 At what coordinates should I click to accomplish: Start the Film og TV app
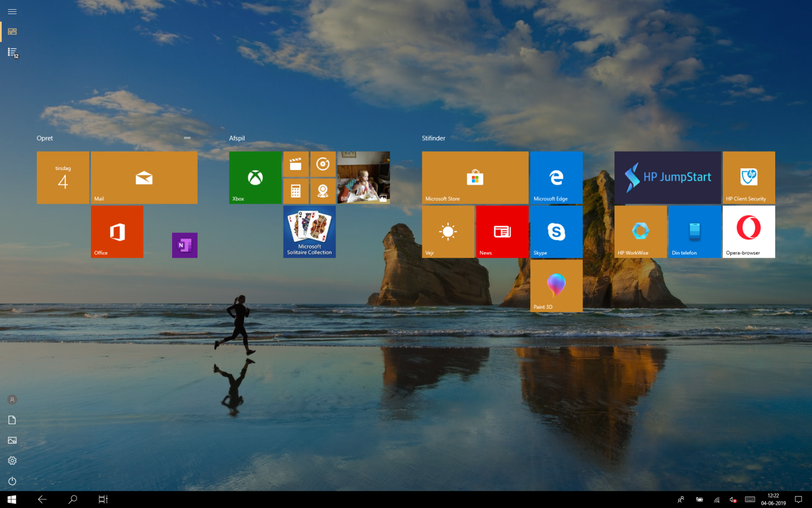tap(296, 164)
